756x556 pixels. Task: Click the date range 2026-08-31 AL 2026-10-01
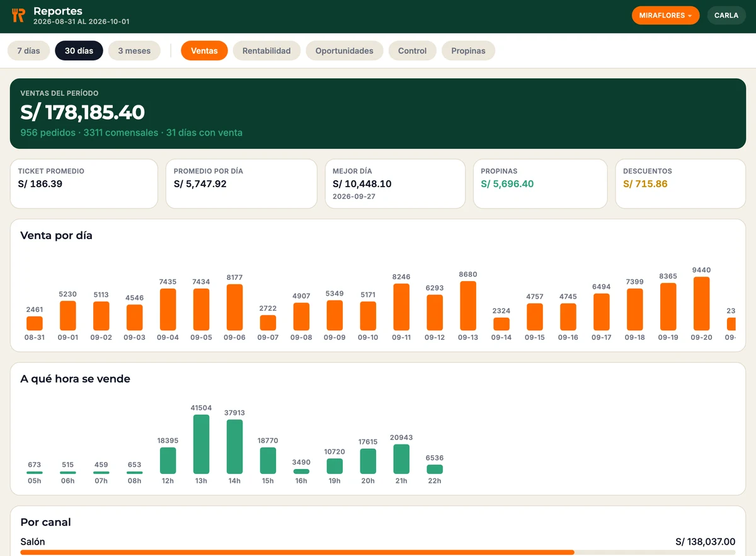pyautogui.click(x=81, y=21)
